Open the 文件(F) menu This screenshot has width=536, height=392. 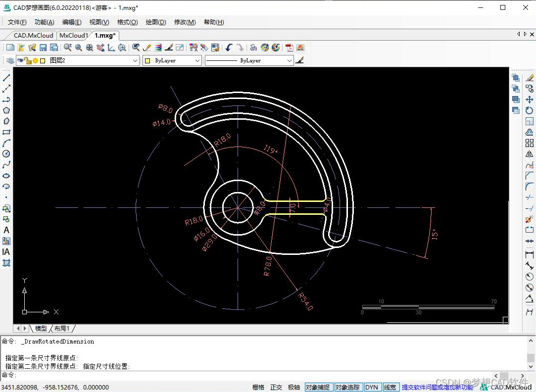pyautogui.click(x=17, y=22)
